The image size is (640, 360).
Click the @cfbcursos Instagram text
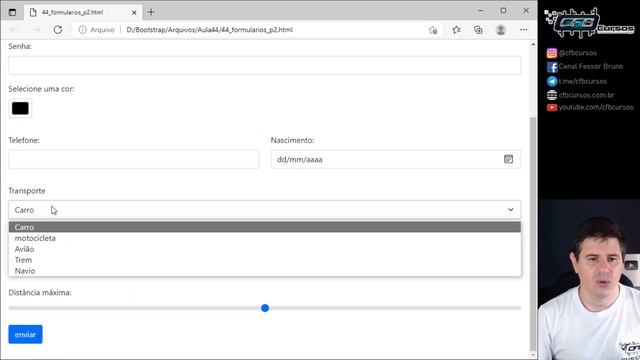tap(578, 53)
